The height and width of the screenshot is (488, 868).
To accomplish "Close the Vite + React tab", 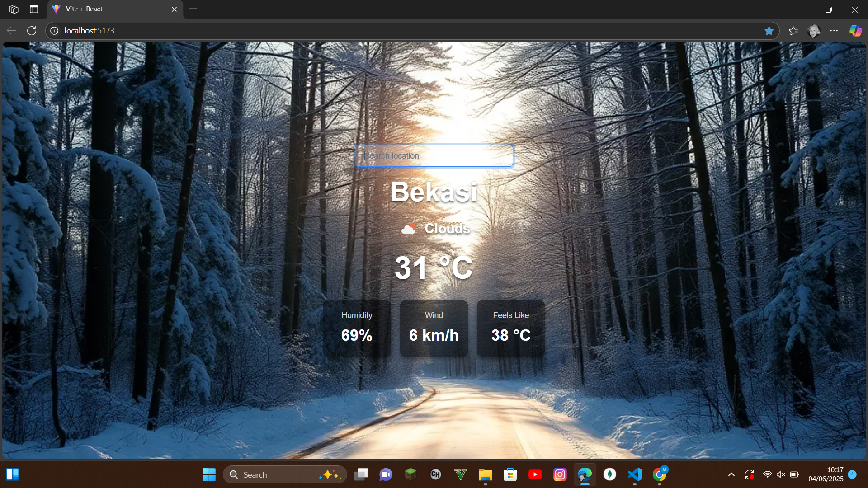I will click(174, 9).
